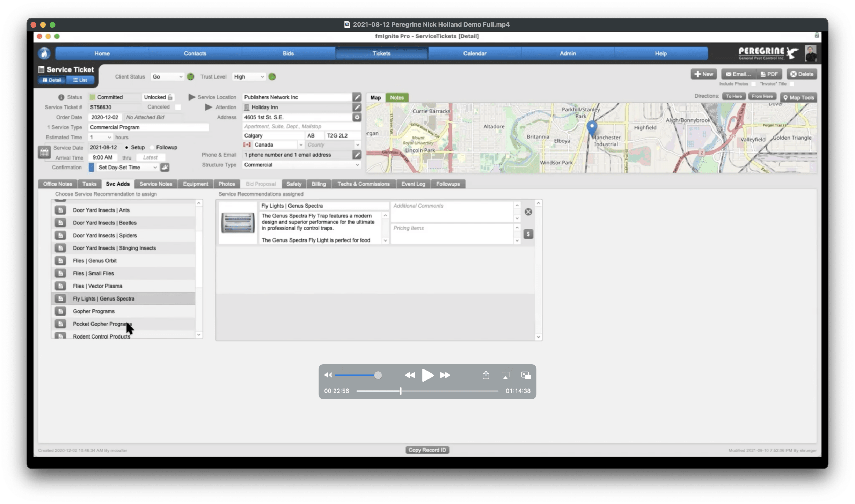The image size is (855, 504).
Task: Toggle the Invoice Title checkbox
Action: [x=792, y=84]
